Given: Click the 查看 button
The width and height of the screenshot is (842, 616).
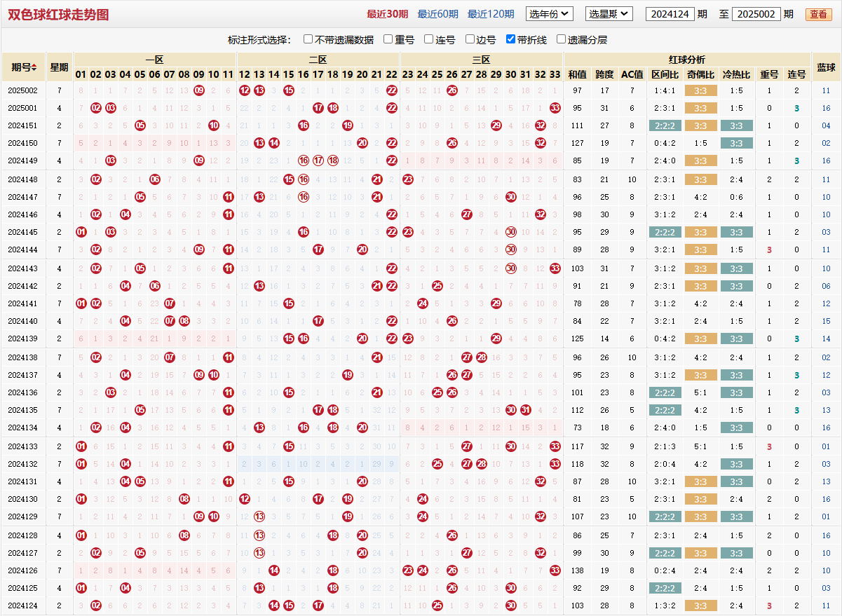Looking at the screenshot, I should point(818,14).
